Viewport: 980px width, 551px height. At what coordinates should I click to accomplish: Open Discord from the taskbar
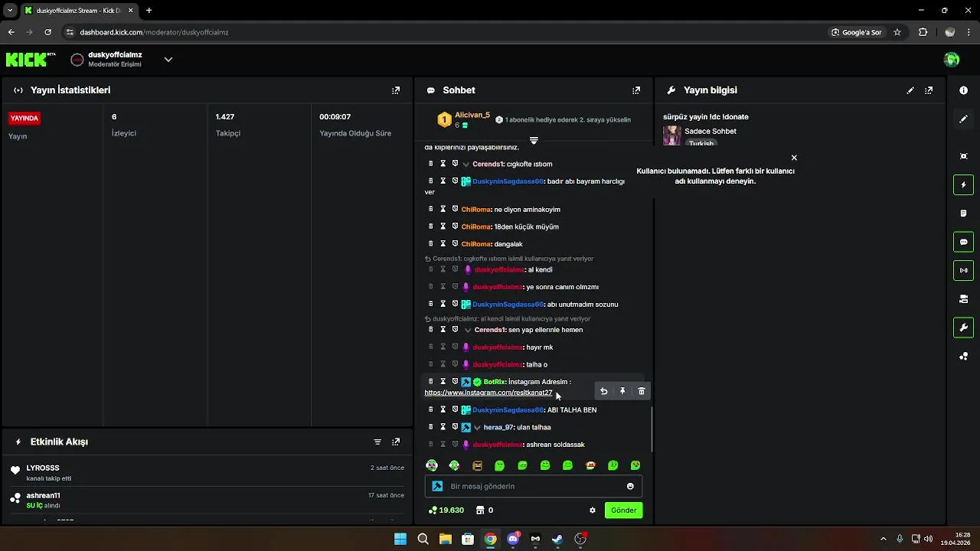tap(513, 539)
